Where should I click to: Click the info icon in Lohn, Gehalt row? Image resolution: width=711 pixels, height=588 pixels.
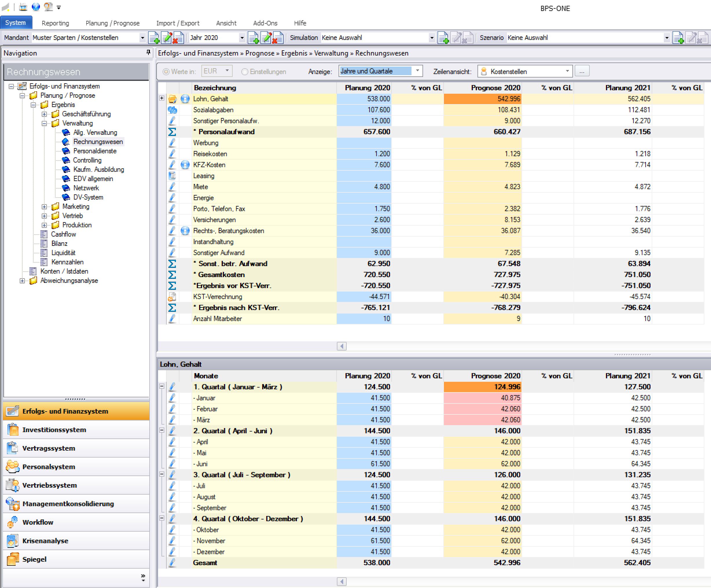[185, 99]
